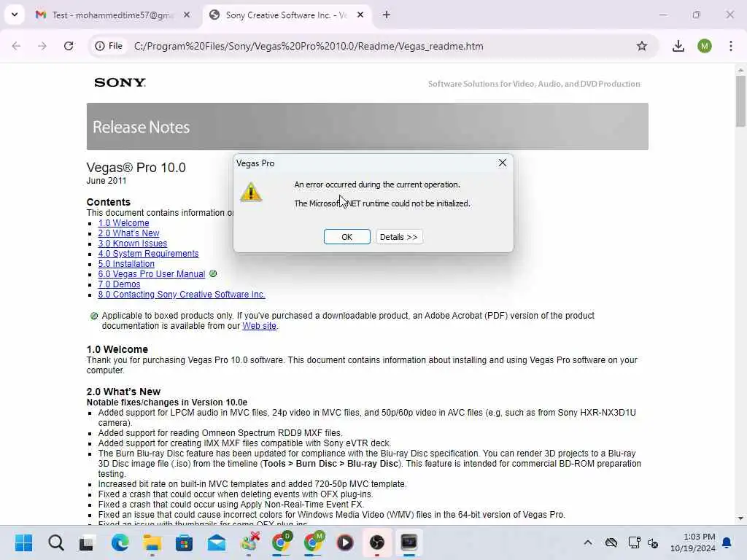The image size is (747, 560).
Task: Reload the current page
Action: [69, 46]
